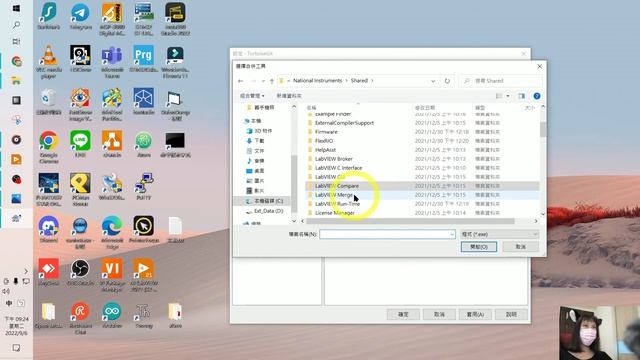Viewport: 640px width, 360px height.
Task: Select the Firmware folder
Action: (x=326, y=132)
